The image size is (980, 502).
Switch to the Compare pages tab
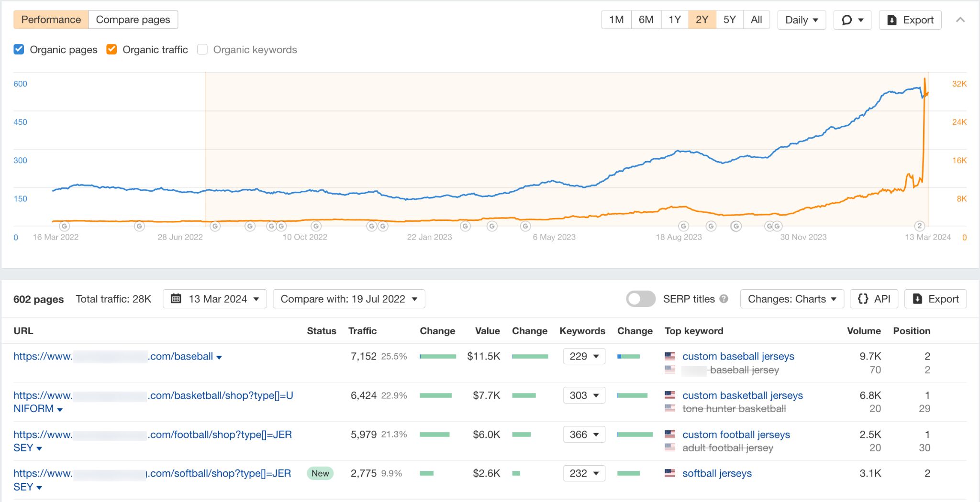tap(133, 20)
